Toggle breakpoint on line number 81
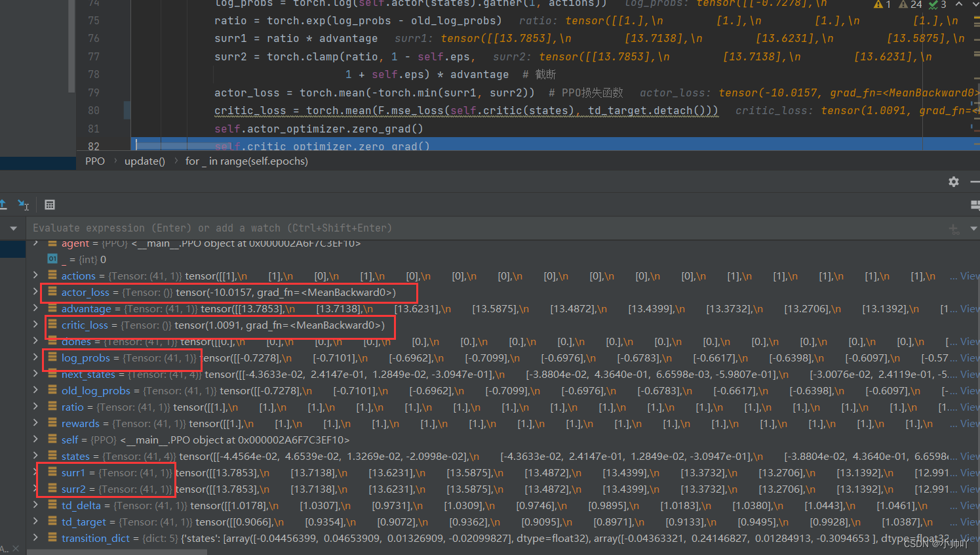 (94, 129)
